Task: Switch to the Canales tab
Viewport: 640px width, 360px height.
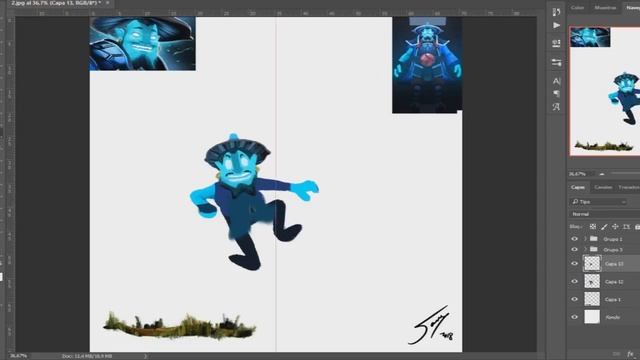Action: pyautogui.click(x=603, y=187)
